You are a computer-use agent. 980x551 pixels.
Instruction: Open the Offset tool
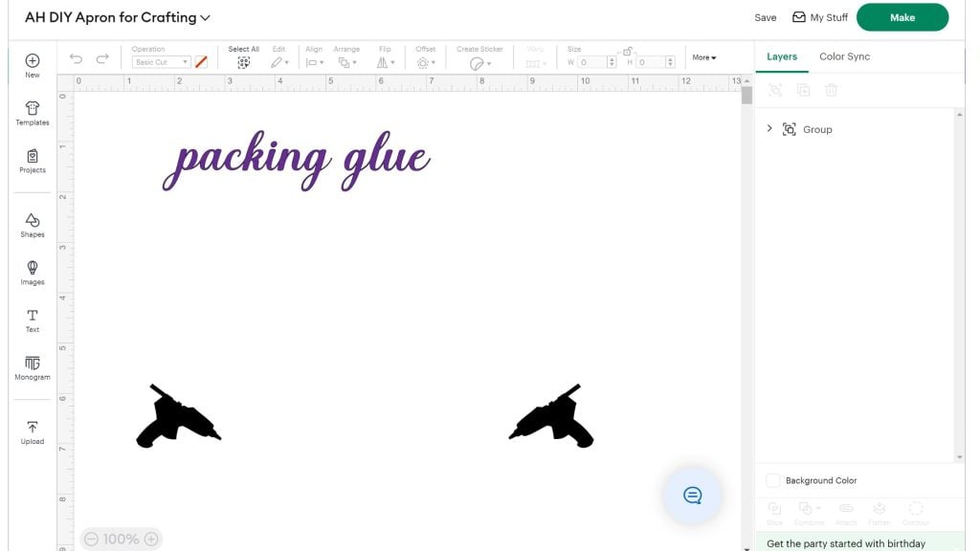coord(426,62)
